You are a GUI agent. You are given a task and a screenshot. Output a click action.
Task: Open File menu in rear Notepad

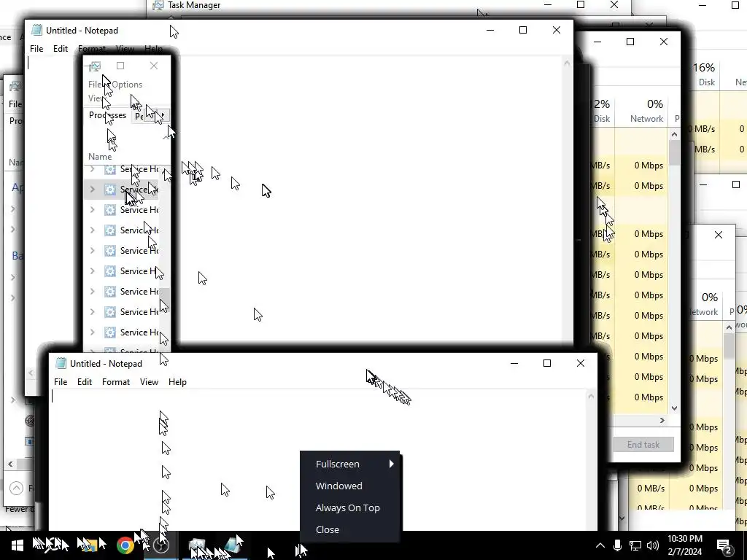pos(36,49)
